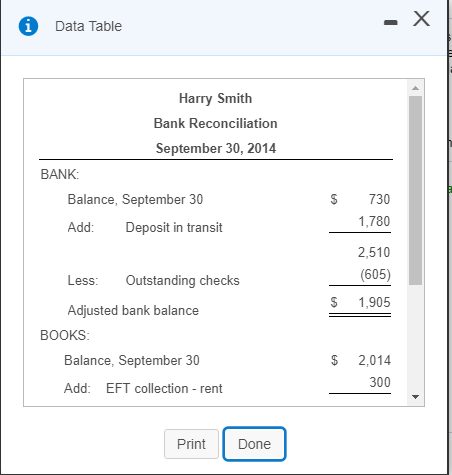Image resolution: width=452 pixels, height=475 pixels.
Task: Select the 'BOOKS:' section label
Action: [65, 335]
